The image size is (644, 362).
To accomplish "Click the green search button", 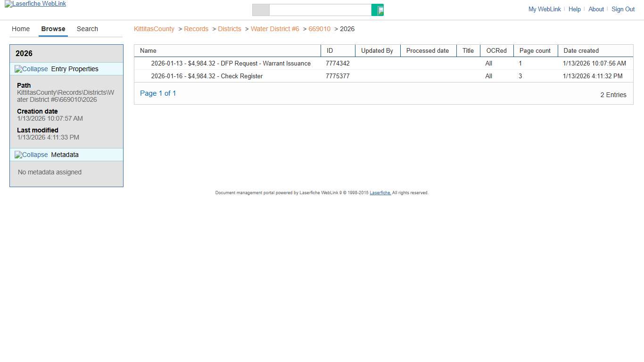I will tap(378, 9).
